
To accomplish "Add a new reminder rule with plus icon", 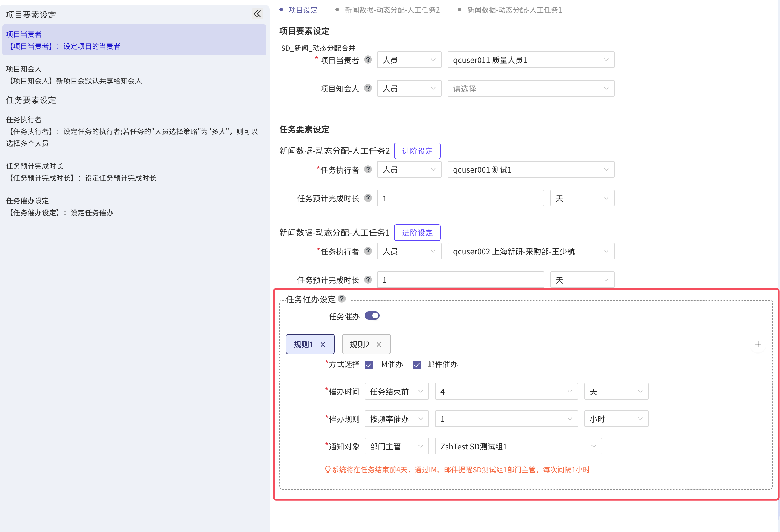I will click(758, 344).
